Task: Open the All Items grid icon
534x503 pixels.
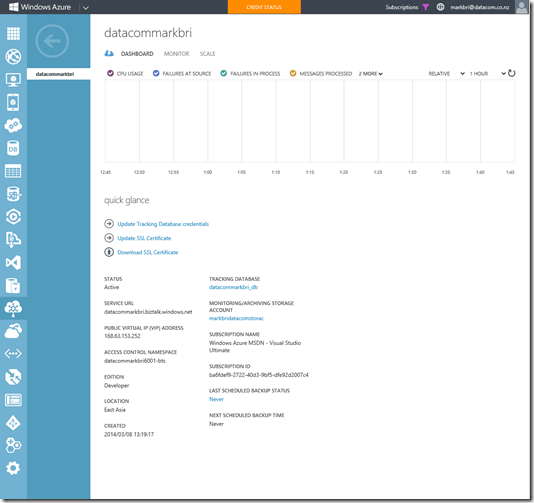Action: [x=13, y=33]
